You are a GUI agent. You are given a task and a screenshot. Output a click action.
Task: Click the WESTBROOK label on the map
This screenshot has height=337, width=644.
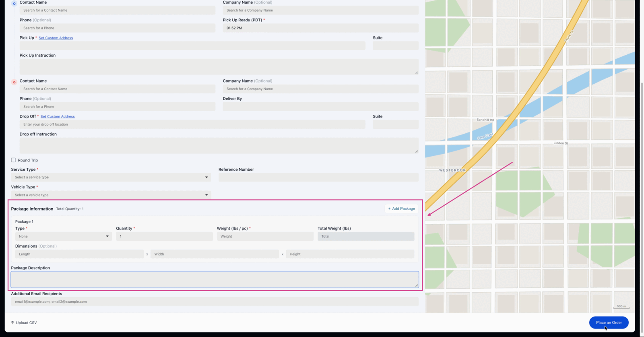(452, 170)
